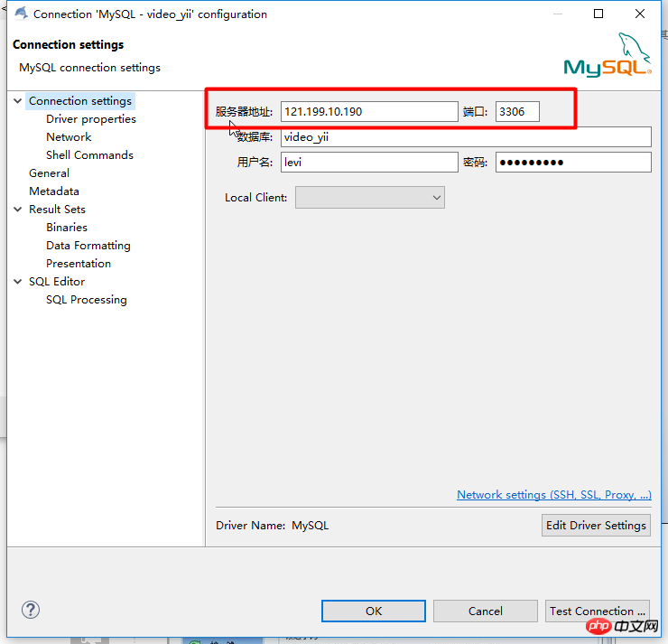The image size is (668, 644).
Task: Open the Network settings page
Action: (69, 136)
